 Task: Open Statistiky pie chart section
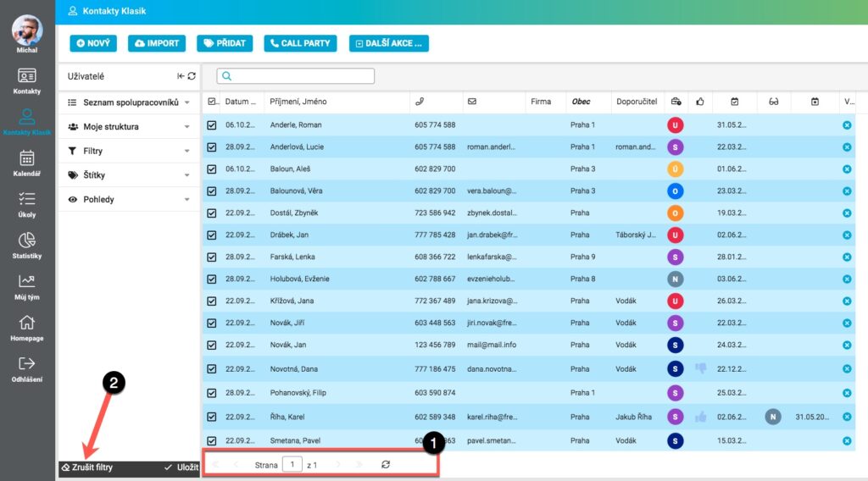pos(26,246)
